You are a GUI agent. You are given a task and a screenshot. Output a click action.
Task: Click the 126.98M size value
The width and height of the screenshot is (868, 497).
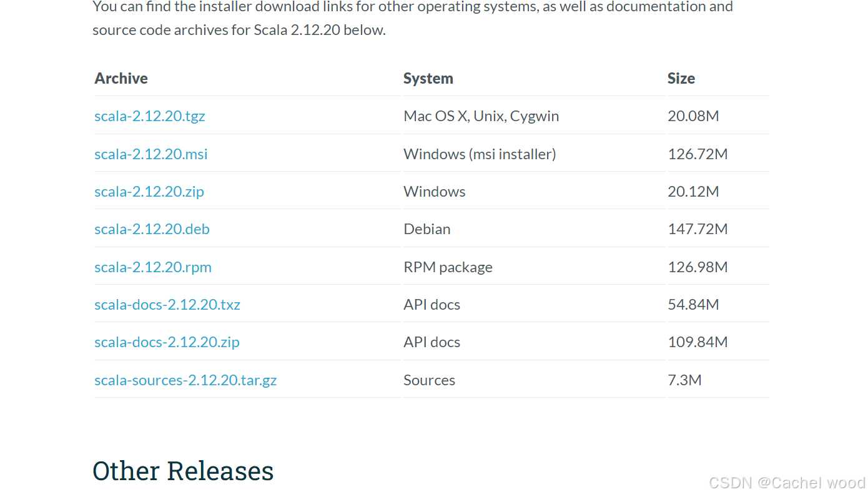coord(698,267)
